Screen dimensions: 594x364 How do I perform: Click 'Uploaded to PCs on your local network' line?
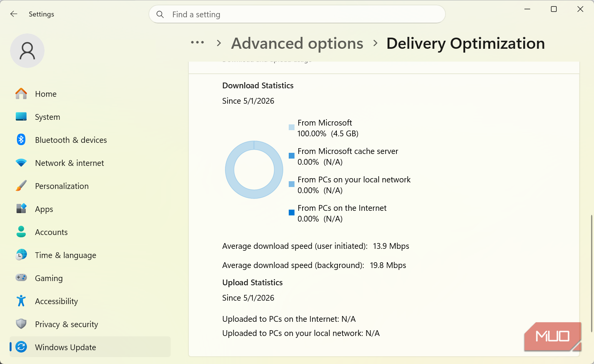(x=301, y=333)
